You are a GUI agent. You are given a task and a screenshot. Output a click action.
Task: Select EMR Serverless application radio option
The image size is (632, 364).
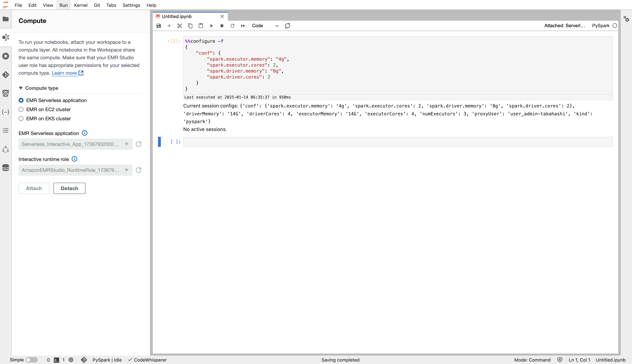[x=21, y=100]
